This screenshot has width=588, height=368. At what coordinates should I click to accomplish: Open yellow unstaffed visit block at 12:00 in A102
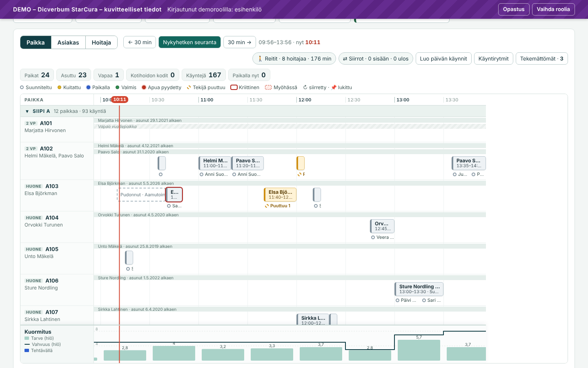pos(301,163)
